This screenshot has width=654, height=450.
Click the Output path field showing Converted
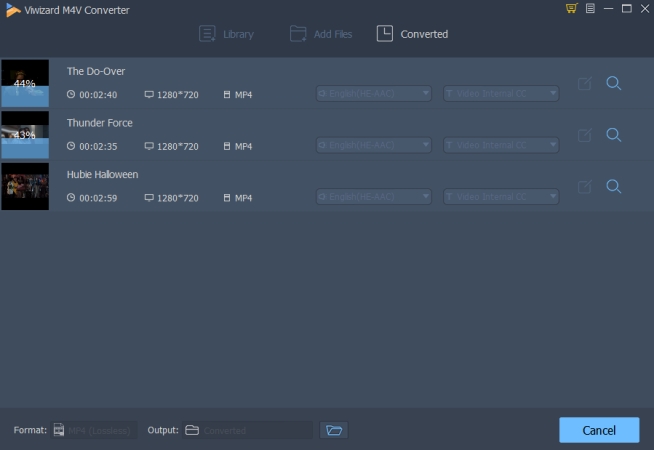click(x=247, y=430)
